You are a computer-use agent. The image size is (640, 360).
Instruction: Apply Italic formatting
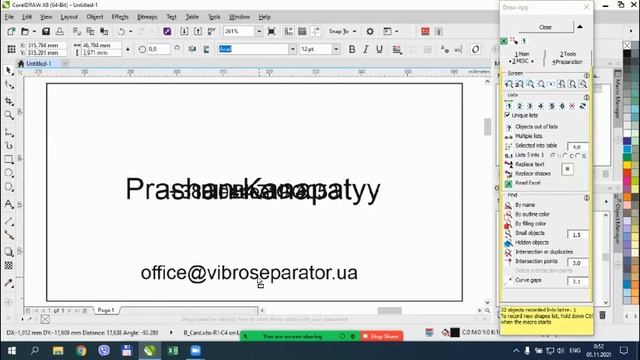pos(366,49)
